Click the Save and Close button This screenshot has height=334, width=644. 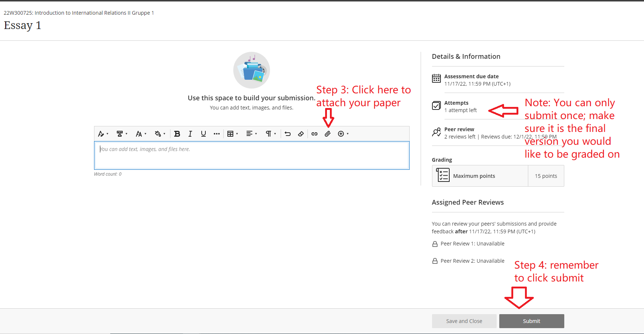[x=464, y=321]
